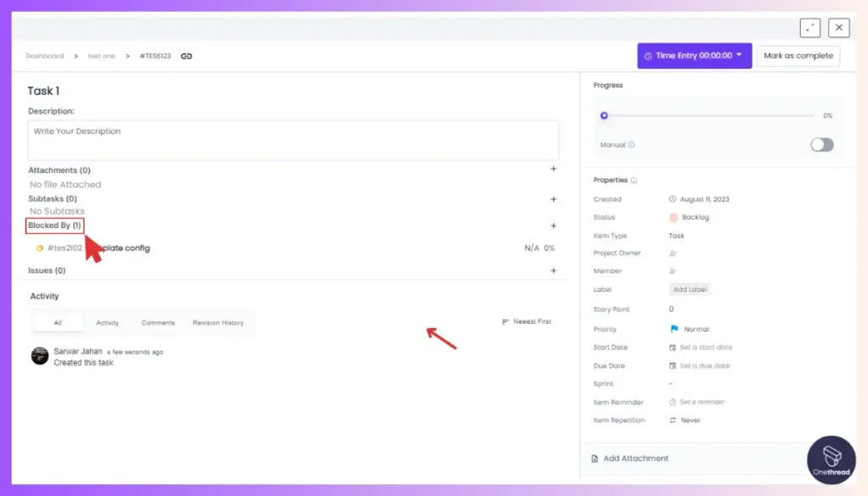Open 'test one' breadcrumb link
Screen dimensions: 868x496
pyautogui.click(x=102, y=56)
